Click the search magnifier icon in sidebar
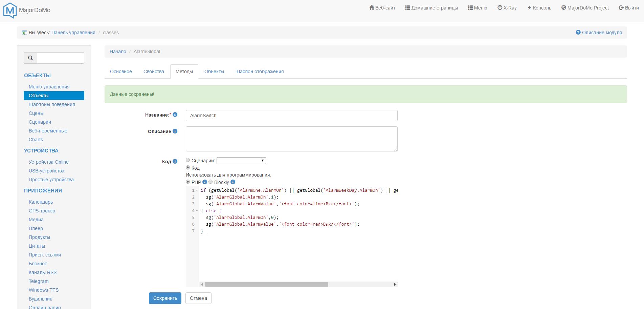The width and height of the screenshot is (644, 309). pos(30,58)
